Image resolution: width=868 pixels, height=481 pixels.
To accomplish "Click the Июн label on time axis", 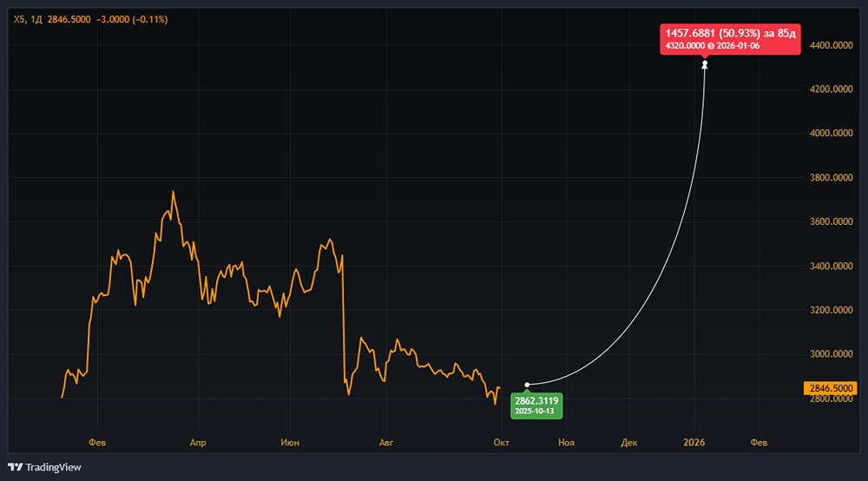I will pyautogui.click(x=290, y=443).
